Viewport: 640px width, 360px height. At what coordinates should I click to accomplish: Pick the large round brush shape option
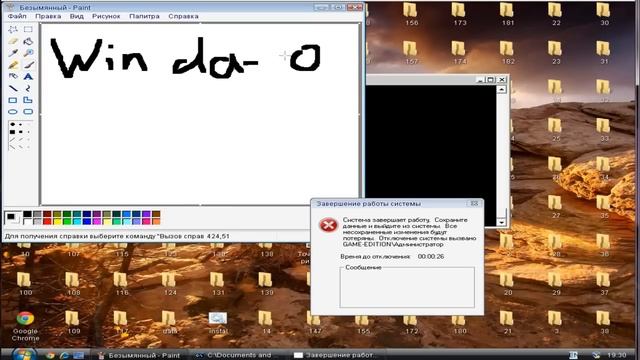pos(13,124)
